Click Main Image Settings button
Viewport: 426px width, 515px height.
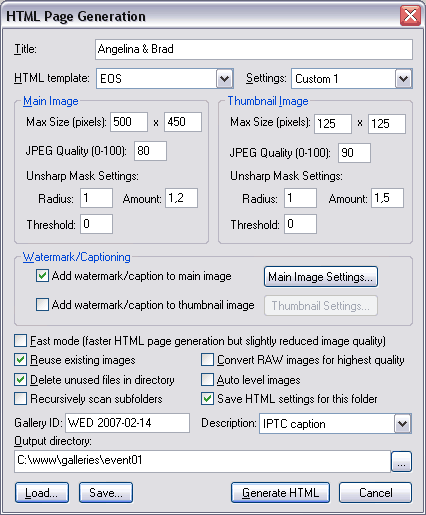(x=321, y=277)
